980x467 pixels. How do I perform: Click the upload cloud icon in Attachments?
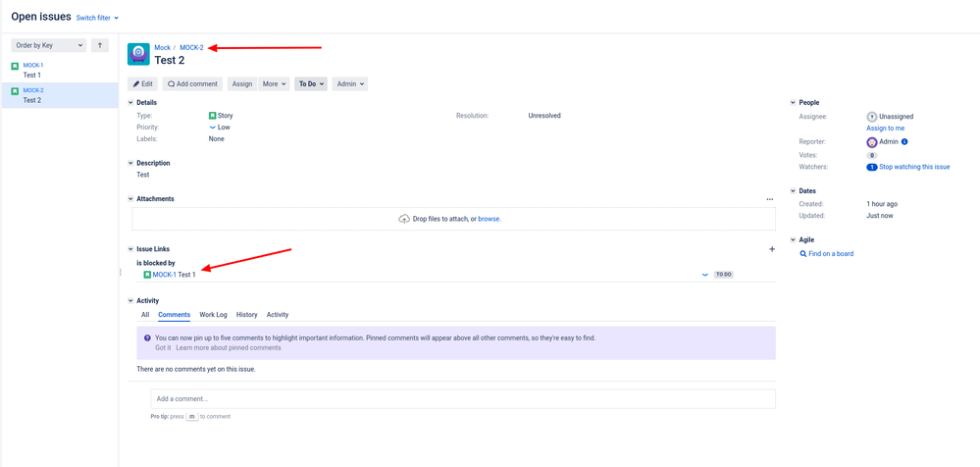(x=404, y=219)
